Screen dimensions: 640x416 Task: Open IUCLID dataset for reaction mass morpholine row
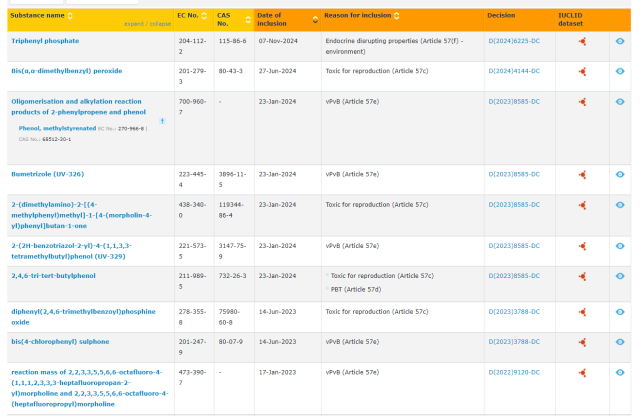pos(582,373)
